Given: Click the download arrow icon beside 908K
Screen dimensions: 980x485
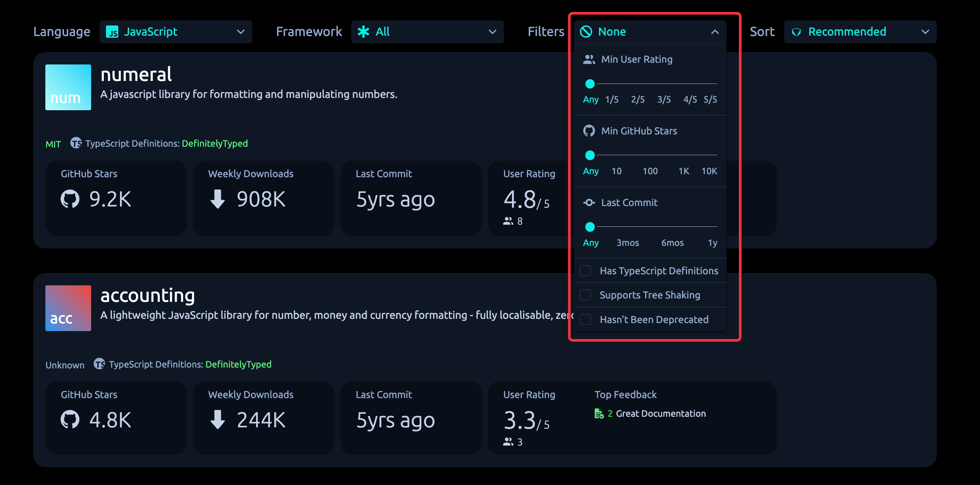Looking at the screenshot, I should (x=217, y=199).
